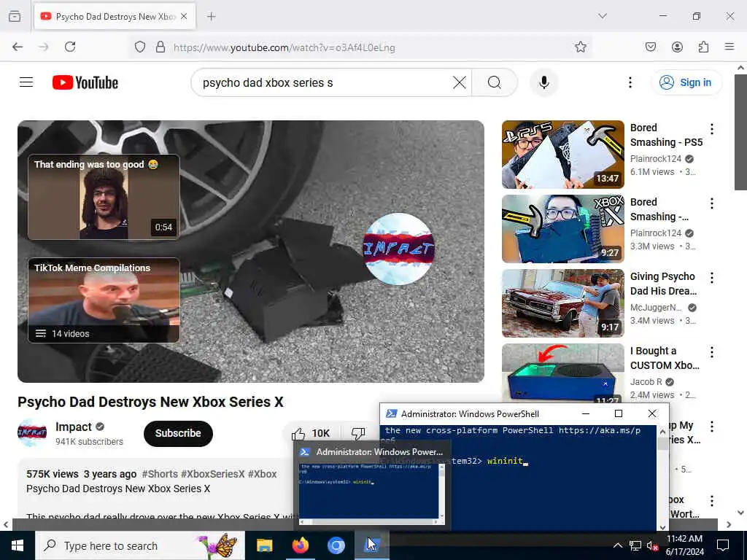Open Firefox tracking protection shield
The width and height of the screenshot is (747, 560).
coord(139,47)
